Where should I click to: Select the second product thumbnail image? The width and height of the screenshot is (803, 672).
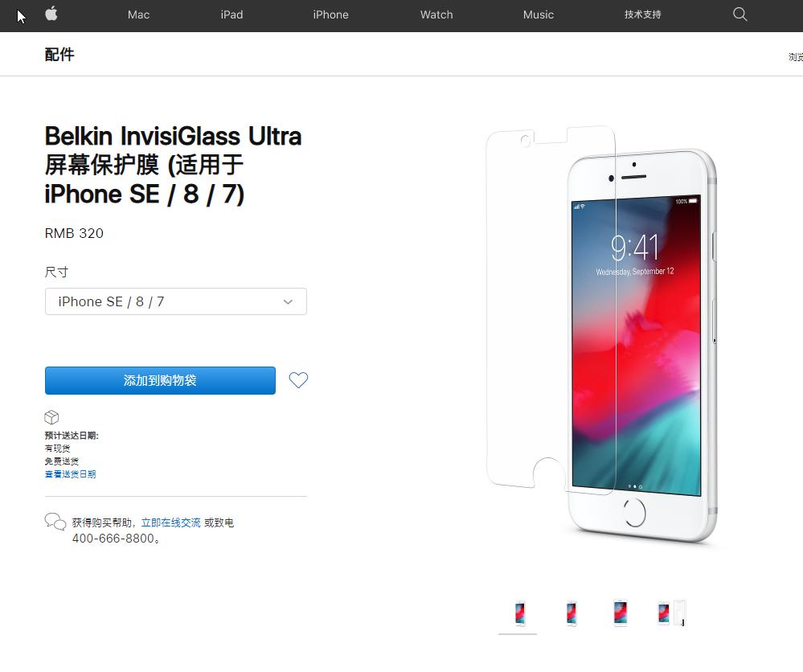pos(571,613)
